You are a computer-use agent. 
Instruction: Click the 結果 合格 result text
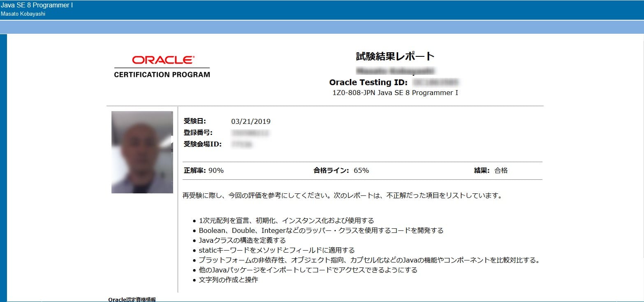(491, 170)
